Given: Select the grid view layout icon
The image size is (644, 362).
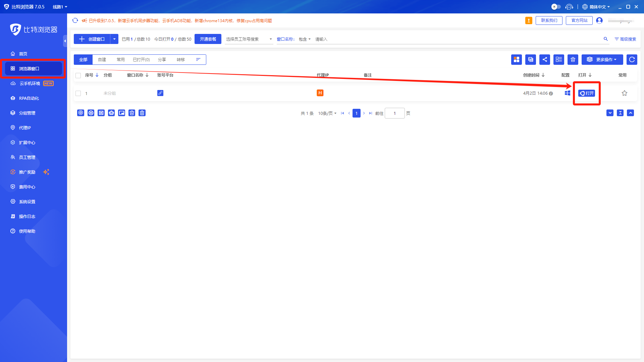Looking at the screenshot, I should point(516,59).
